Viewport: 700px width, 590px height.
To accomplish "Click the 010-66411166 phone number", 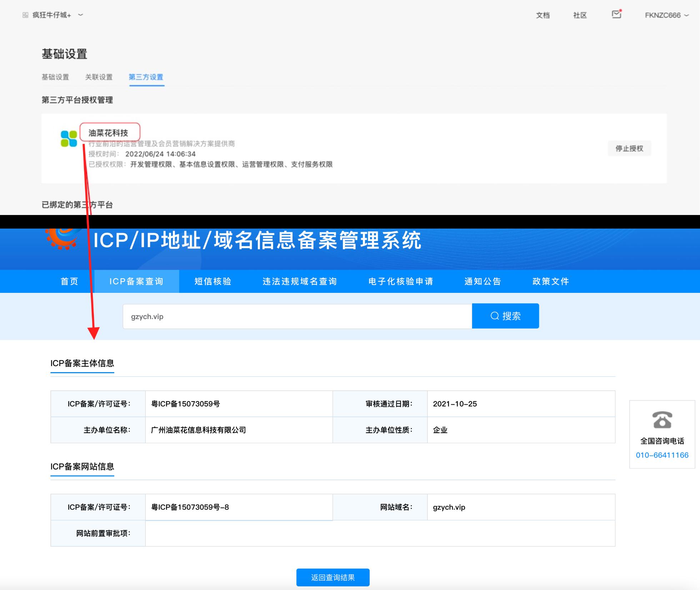I will pyautogui.click(x=662, y=455).
